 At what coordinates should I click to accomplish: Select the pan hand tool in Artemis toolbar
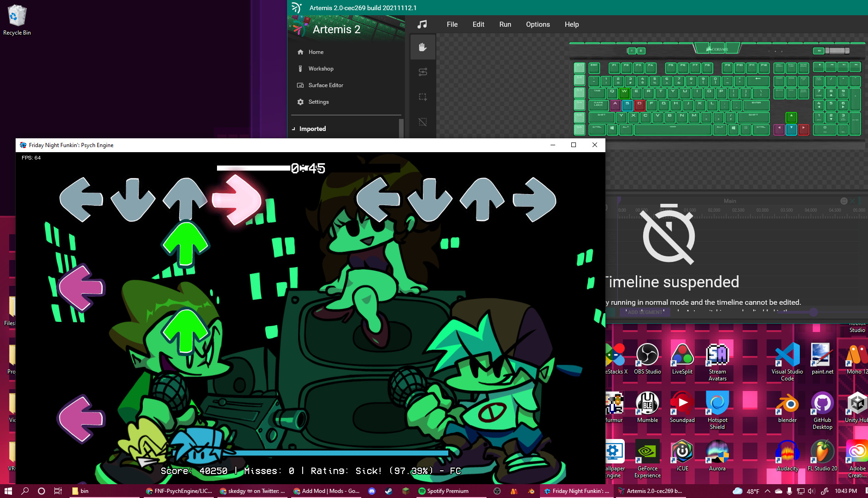click(422, 46)
